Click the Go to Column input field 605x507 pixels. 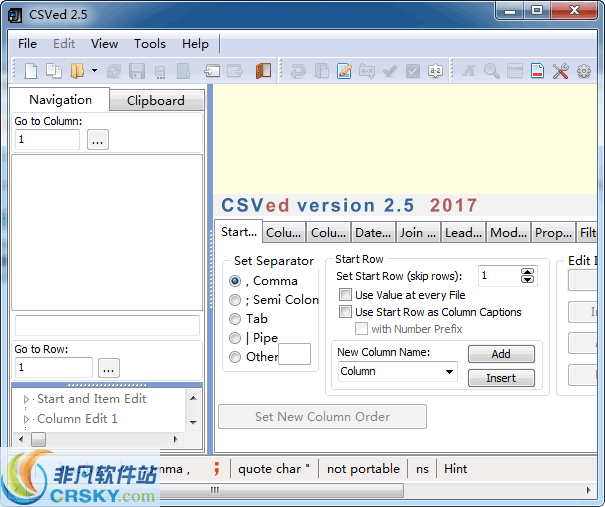coord(47,139)
